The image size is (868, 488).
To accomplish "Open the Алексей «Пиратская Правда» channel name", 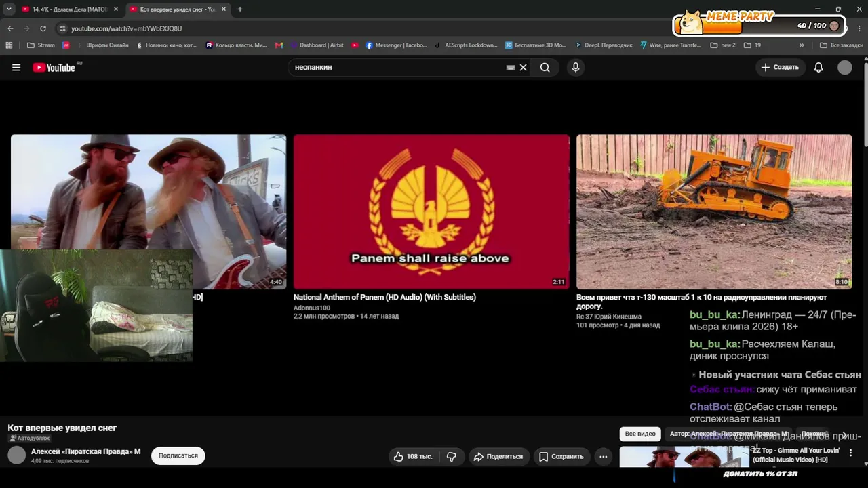I will [86, 451].
